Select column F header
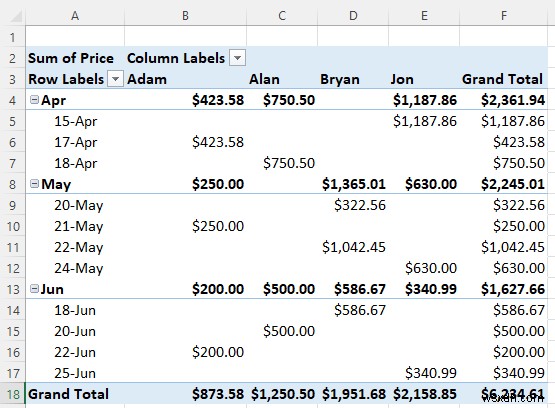Screen dimensions: 555x408 click(504, 16)
